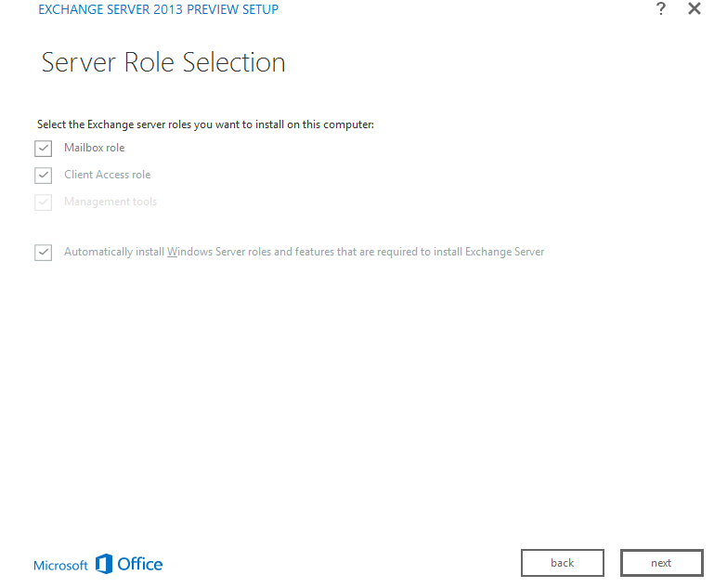727x588 pixels.
Task: Toggle the Mailbox role checkbox
Action: [43, 149]
